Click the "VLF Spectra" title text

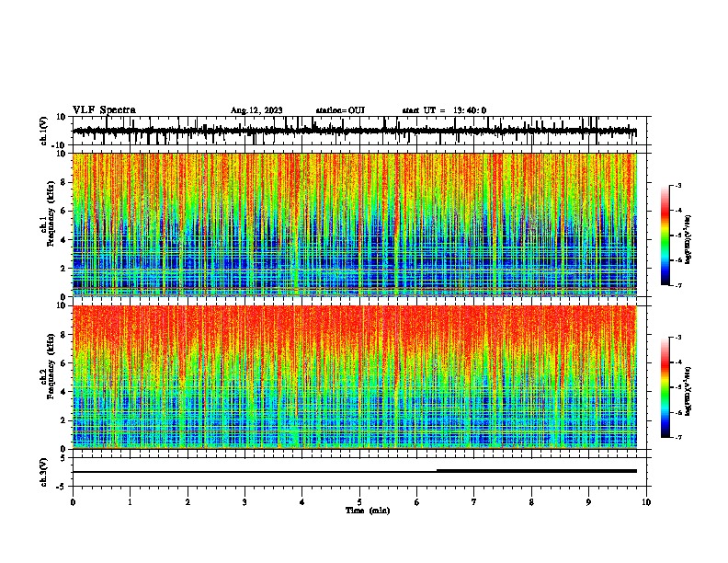[x=104, y=110]
